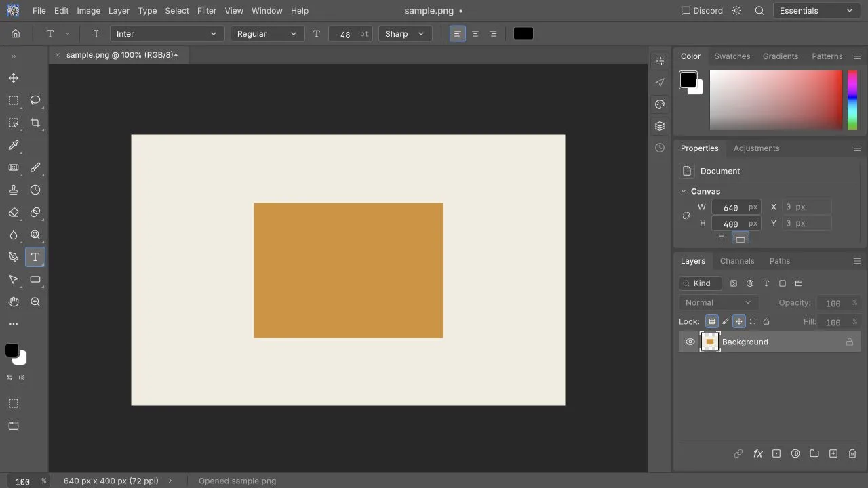Image resolution: width=868 pixels, height=488 pixels.
Task: Switch to the Channels tab
Action: (737, 261)
